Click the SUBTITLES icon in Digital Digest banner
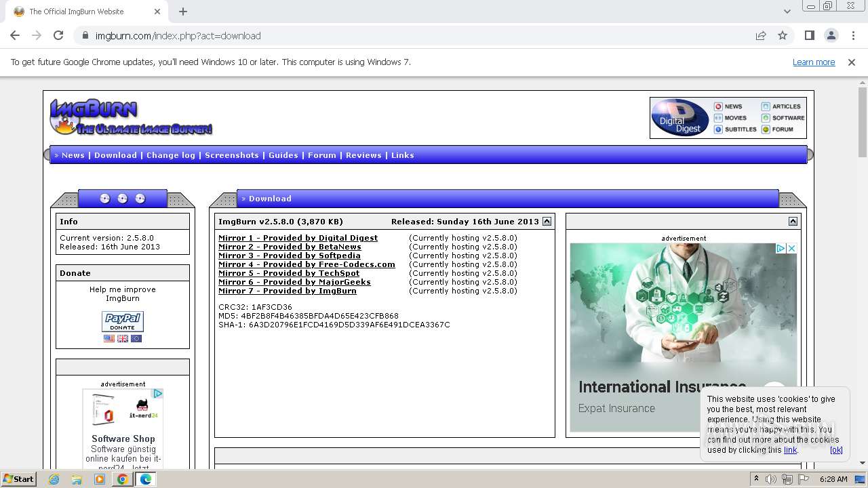The width and height of the screenshot is (868, 488). [x=718, y=129]
